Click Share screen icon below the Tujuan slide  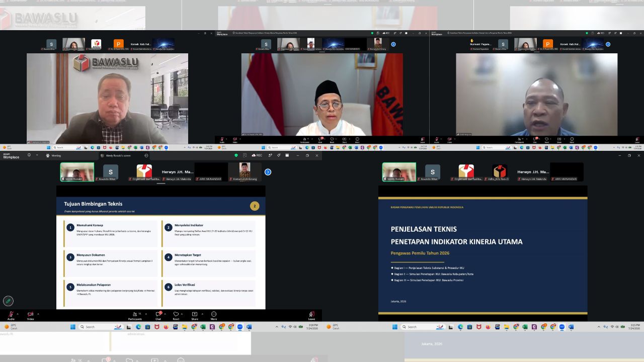(x=195, y=315)
